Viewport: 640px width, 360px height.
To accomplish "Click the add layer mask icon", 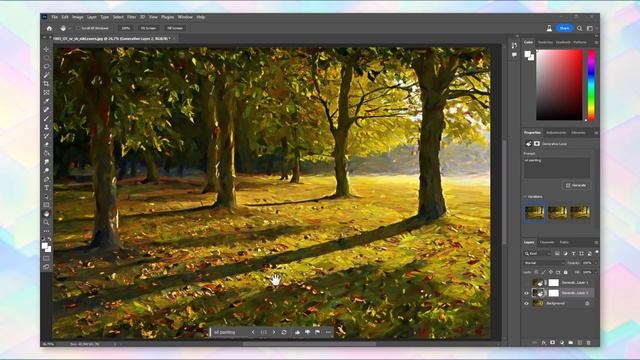I will [553, 342].
